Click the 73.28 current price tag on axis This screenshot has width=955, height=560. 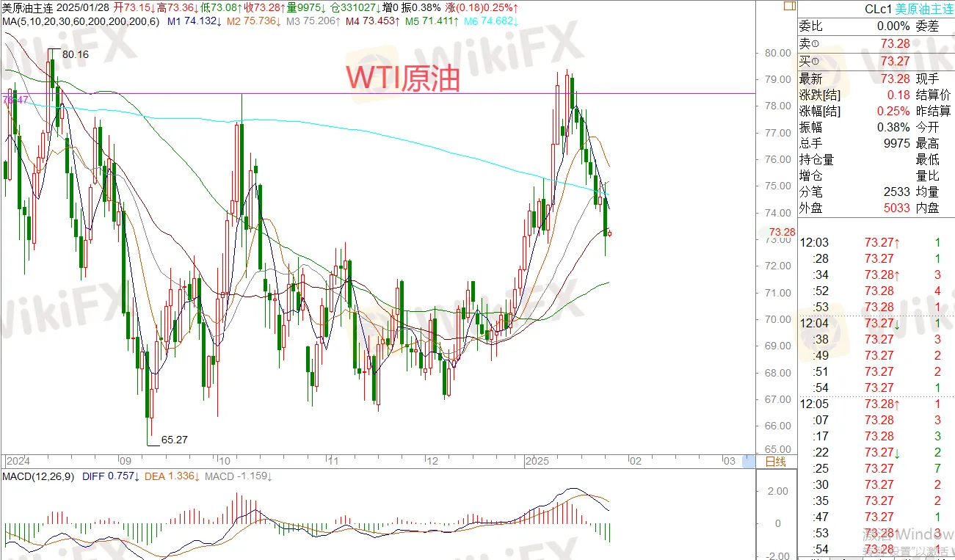[x=784, y=232]
